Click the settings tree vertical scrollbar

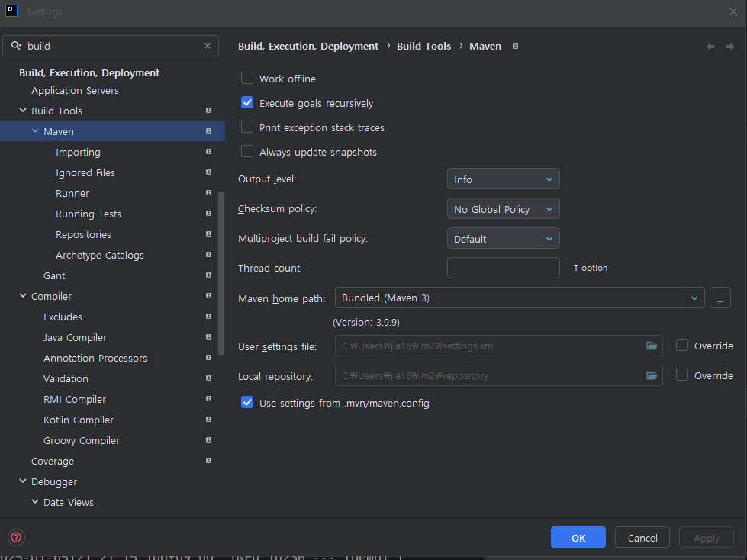pos(221,273)
